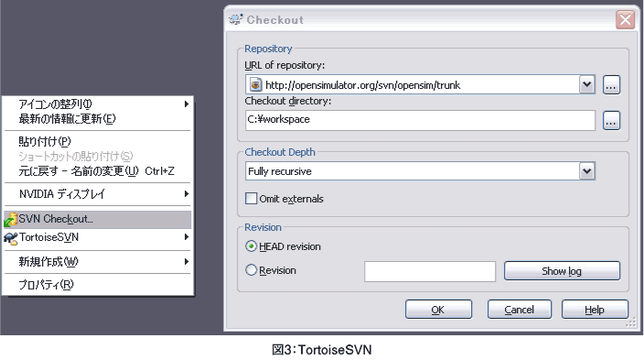Click the resize grip at the dialog corner

[x=631, y=323]
